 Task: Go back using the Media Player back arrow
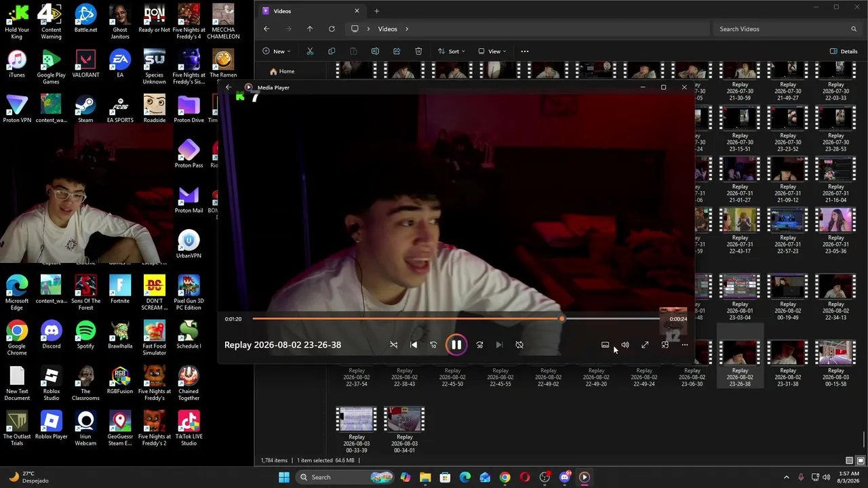pos(229,87)
